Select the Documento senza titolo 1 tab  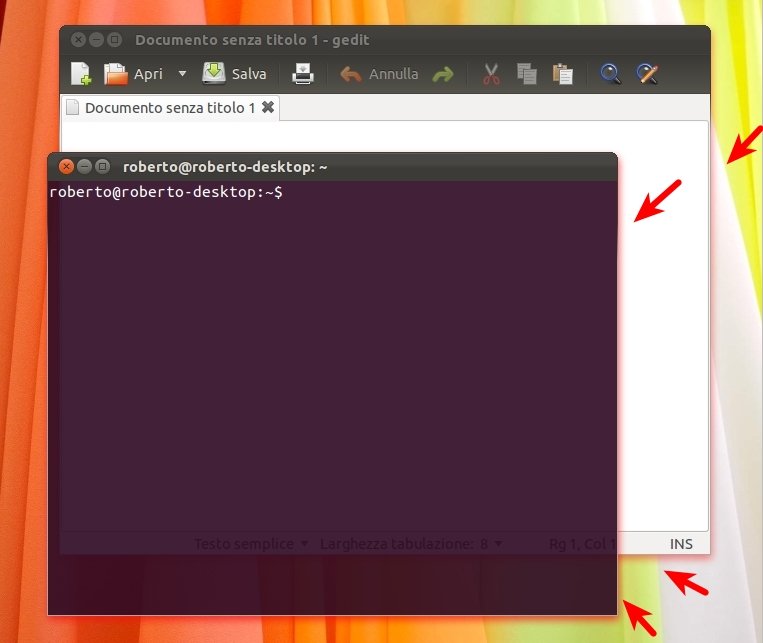pyautogui.click(x=169, y=107)
